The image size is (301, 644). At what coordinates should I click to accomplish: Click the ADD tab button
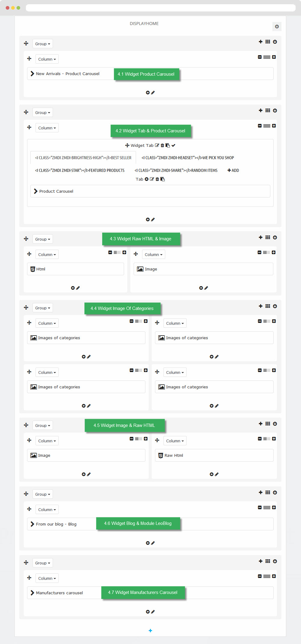pos(233,170)
